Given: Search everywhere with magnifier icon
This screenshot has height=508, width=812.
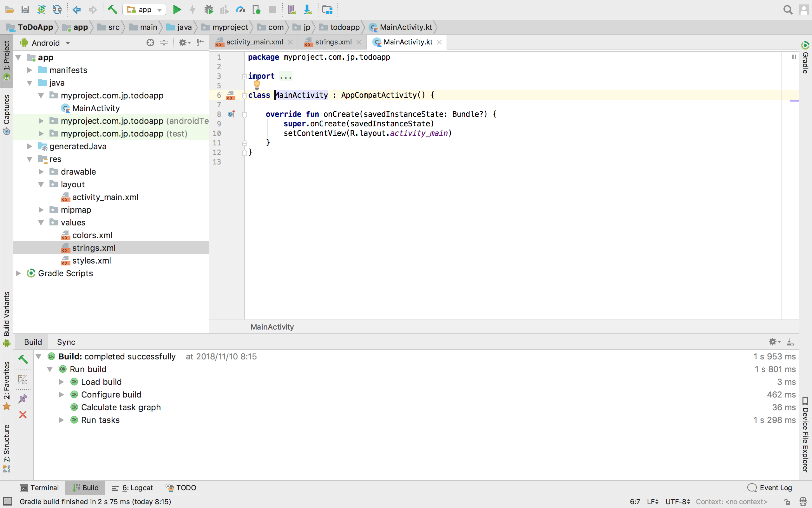Looking at the screenshot, I should (788, 10).
